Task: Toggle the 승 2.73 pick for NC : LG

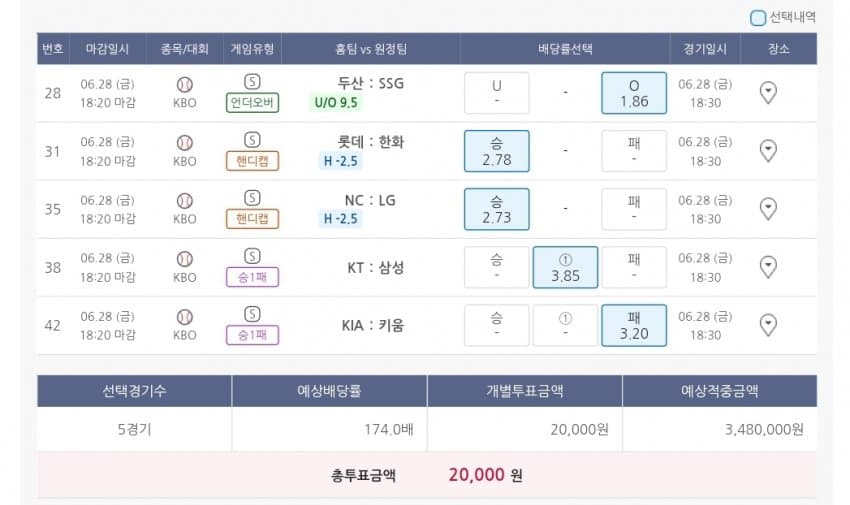Action: [x=496, y=209]
